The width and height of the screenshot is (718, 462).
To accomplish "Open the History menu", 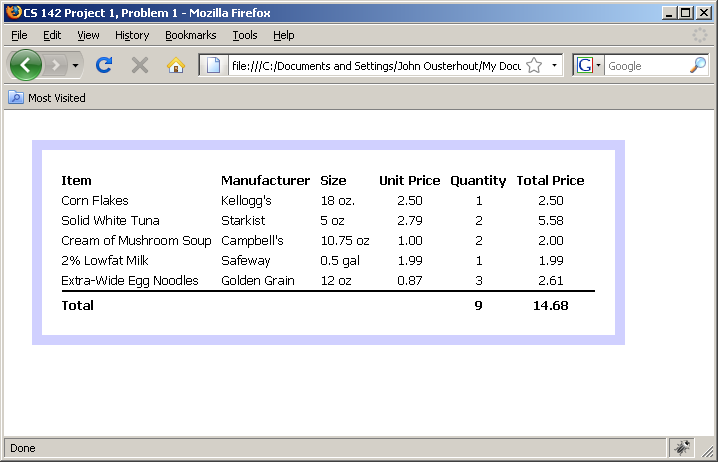I will point(131,35).
